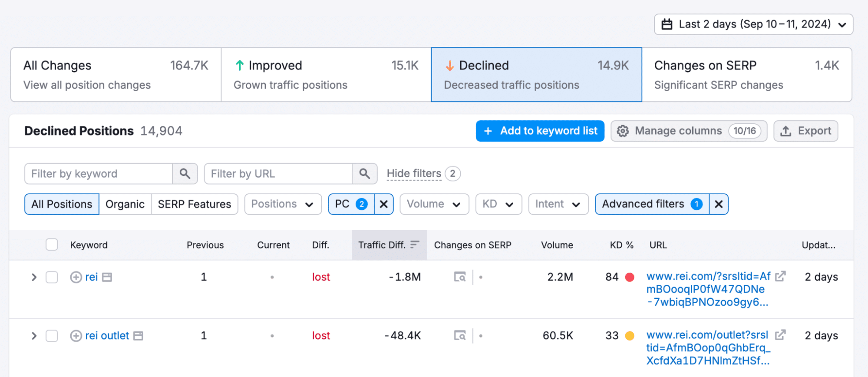
Task: Open the www.rei.com/?srsltid URL link
Action: [x=708, y=289]
